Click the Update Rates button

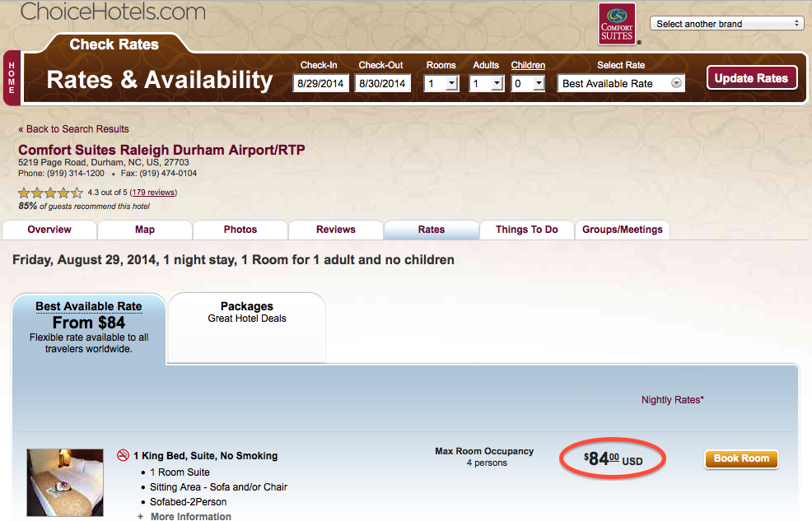pyautogui.click(x=751, y=78)
